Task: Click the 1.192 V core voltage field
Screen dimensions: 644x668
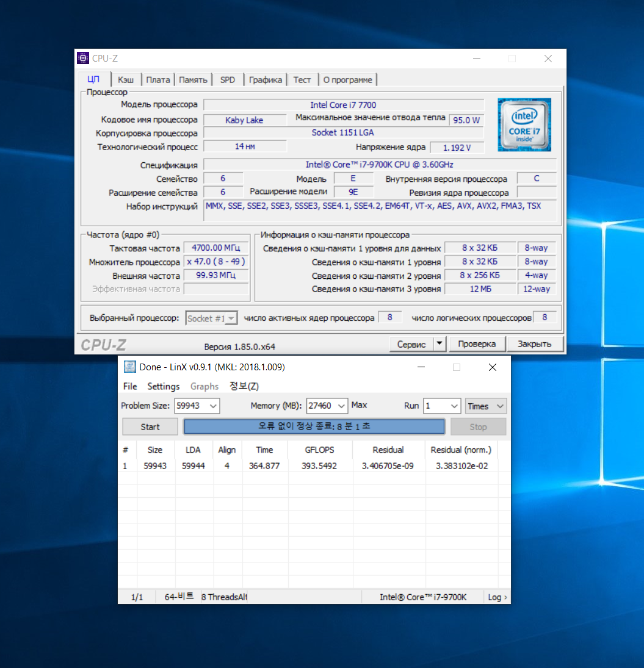Action: click(x=457, y=148)
